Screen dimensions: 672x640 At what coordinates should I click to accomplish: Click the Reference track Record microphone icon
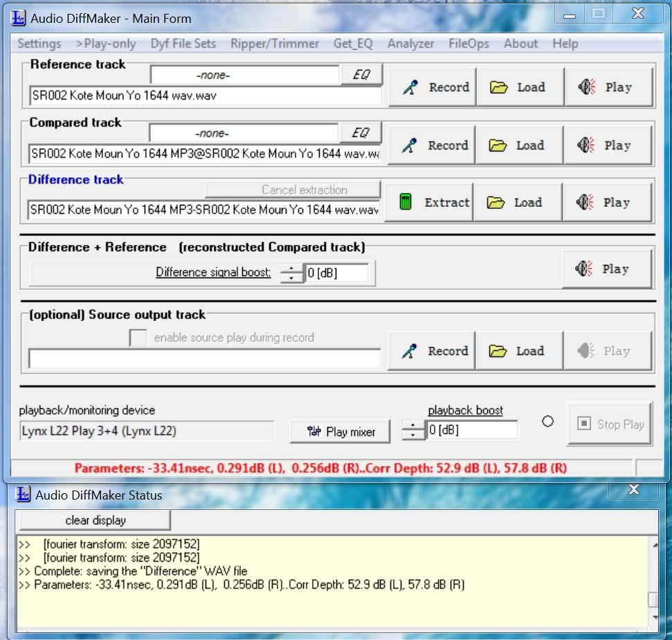click(x=410, y=87)
